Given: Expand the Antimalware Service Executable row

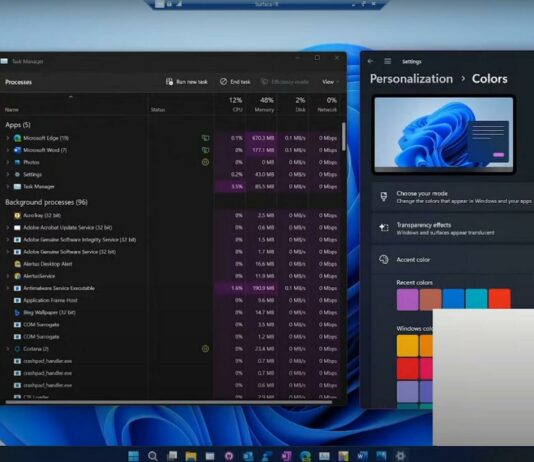Looking at the screenshot, I should pos(7,288).
